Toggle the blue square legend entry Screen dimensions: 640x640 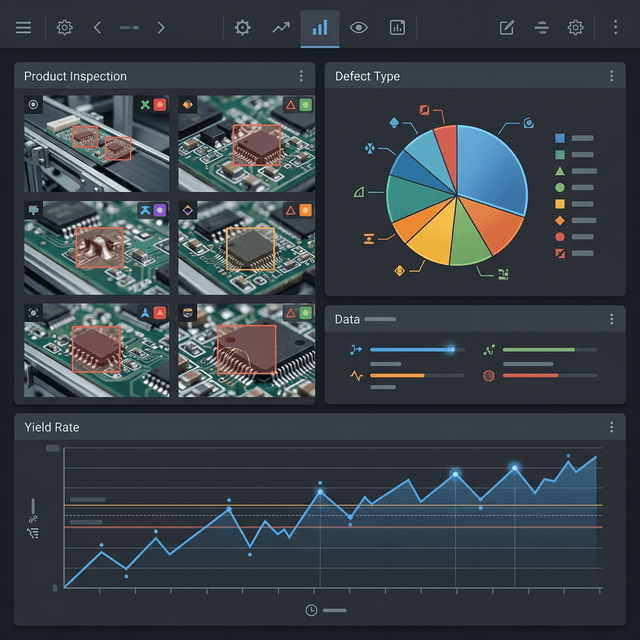560,138
